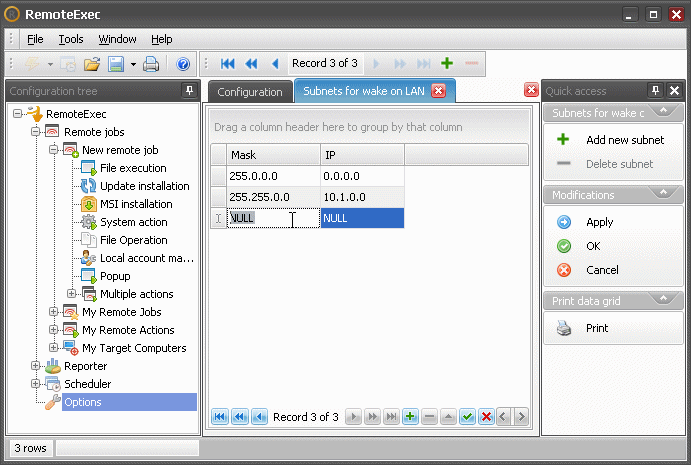Viewport: 691px width, 465px height.
Task: Expand the Multiple actions node
Action: 71,294
